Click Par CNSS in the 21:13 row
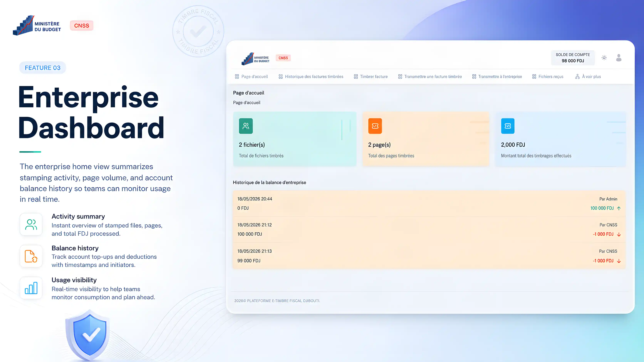 [608, 251]
